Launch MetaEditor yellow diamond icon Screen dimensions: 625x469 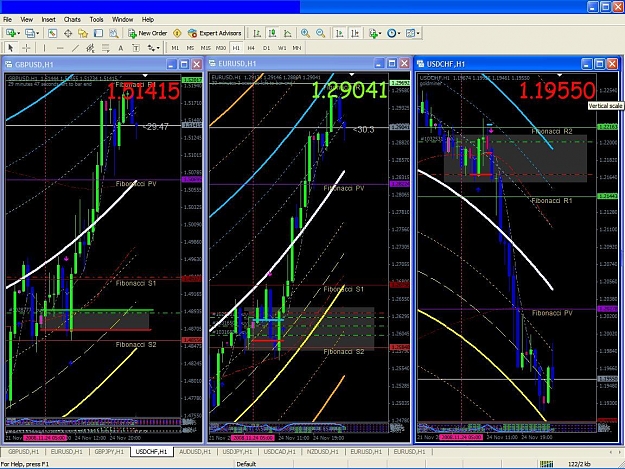click(x=177, y=33)
